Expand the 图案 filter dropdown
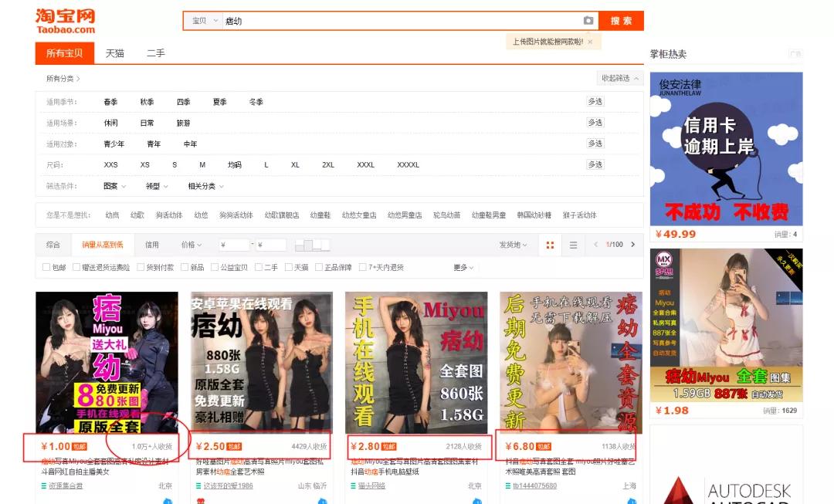834x504 pixels. click(x=114, y=186)
